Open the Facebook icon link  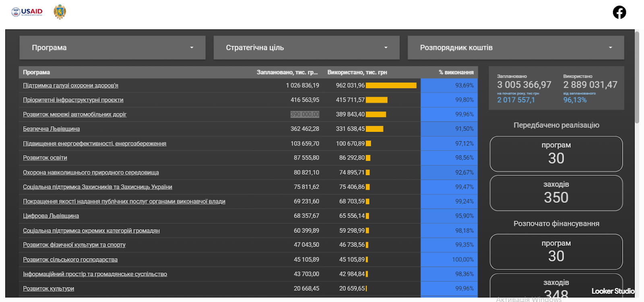619,12
